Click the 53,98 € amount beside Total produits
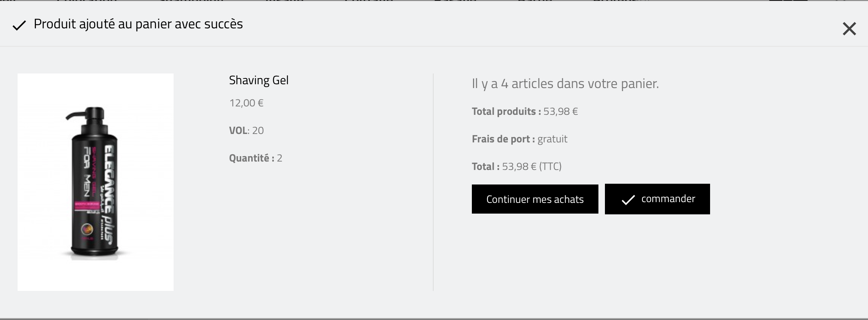Viewport: 868px width, 320px height. click(x=561, y=111)
